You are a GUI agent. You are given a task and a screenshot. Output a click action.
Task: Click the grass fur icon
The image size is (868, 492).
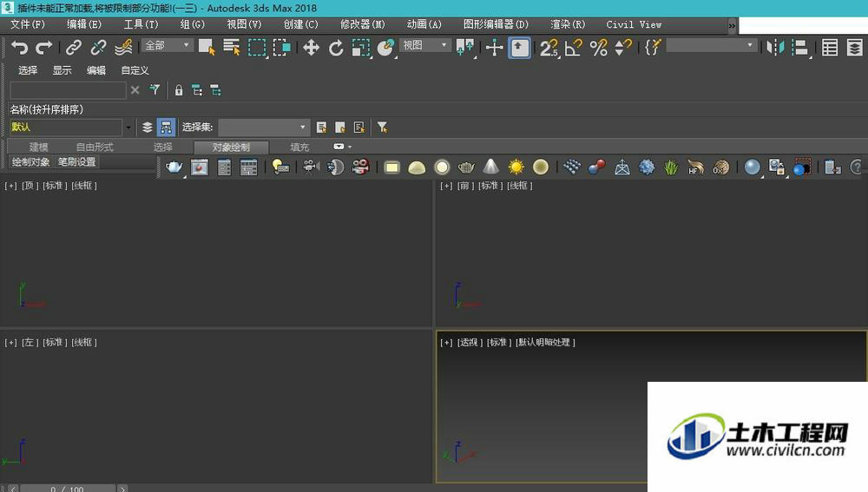click(671, 167)
